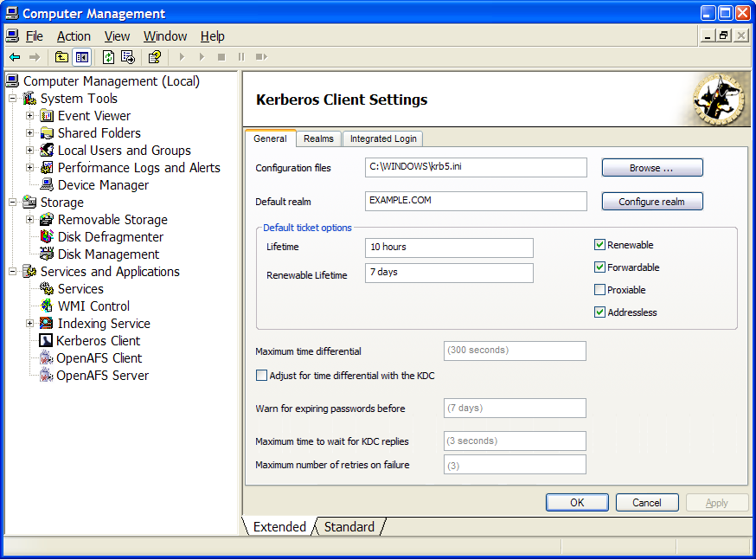Open the View menu
Viewport: 756px width, 560px height.
click(117, 36)
